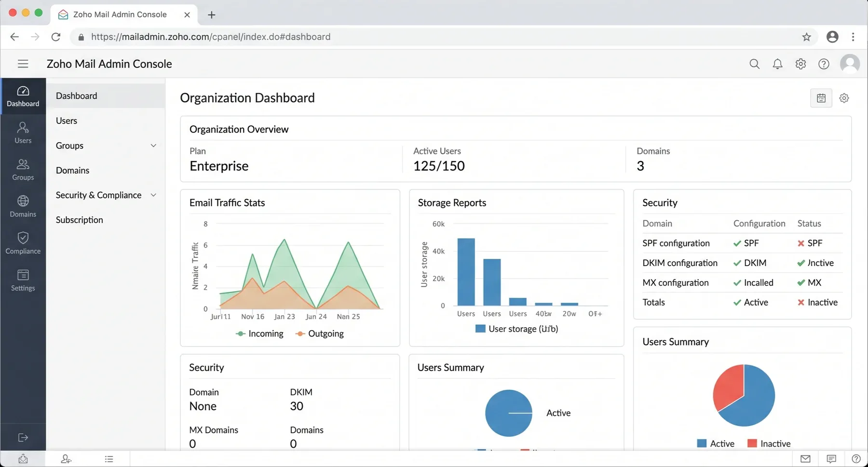Open browser three-dot menu
The image size is (868, 467).
tap(853, 37)
